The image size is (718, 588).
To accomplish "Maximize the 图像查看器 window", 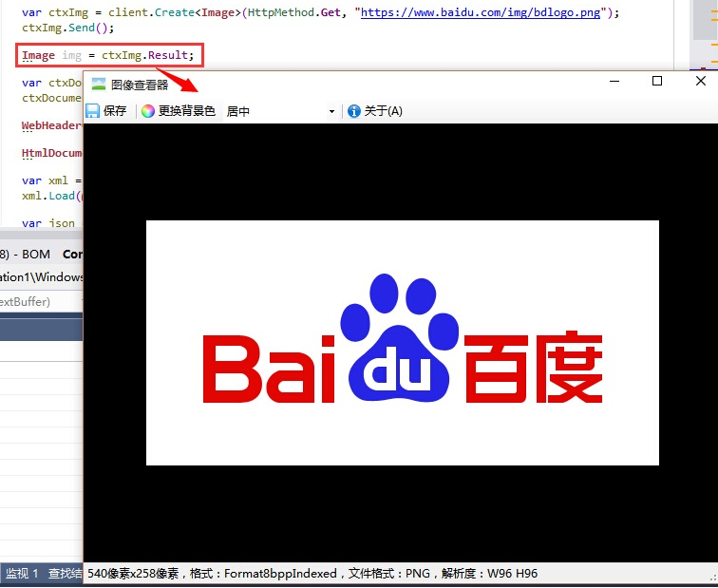I will coord(657,81).
